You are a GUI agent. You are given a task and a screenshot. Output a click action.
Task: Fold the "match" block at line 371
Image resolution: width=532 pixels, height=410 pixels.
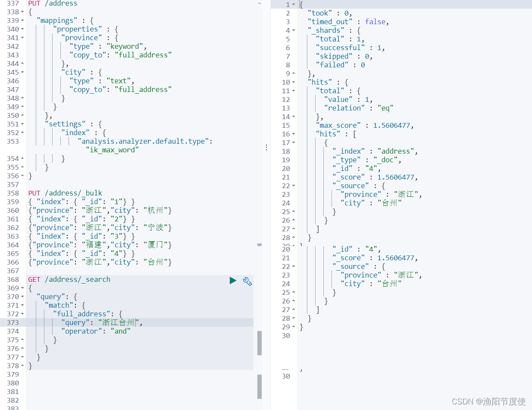pyautogui.click(x=22, y=306)
